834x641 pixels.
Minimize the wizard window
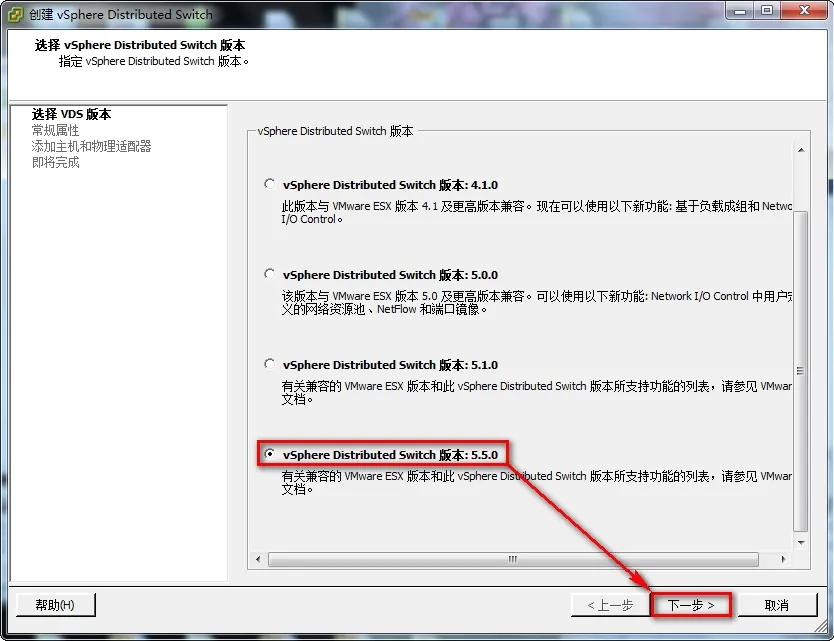coord(740,10)
